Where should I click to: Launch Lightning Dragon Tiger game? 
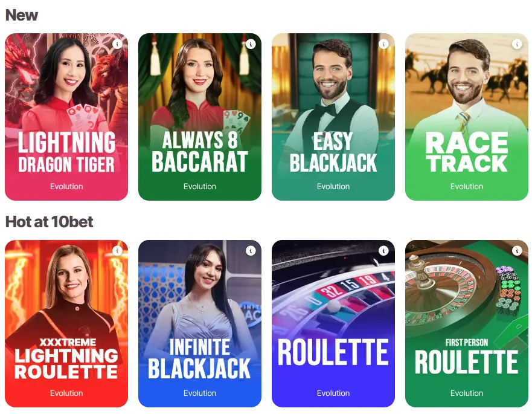tap(66, 117)
